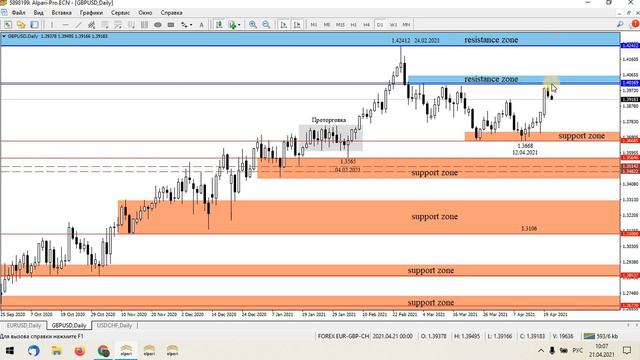Switch to H4 timeframe
The width and height of the screenshot is (640, 360).
pos(367,25)
